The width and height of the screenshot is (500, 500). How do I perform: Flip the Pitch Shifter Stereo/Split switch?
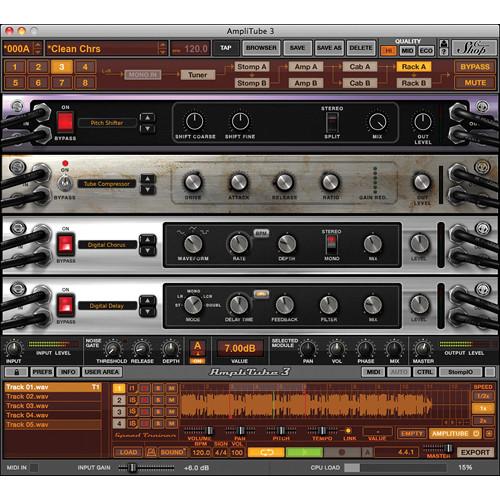pos(332,122)
